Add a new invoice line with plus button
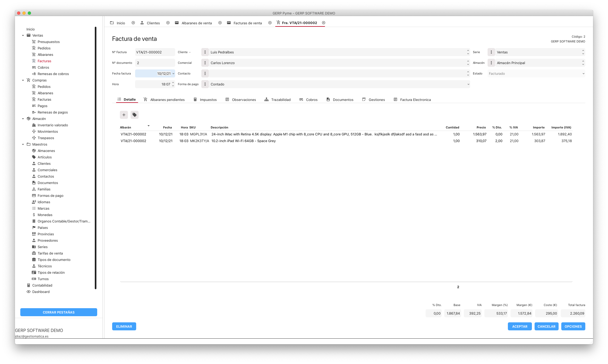The height and width of the screenshot is (364, 608). [x=124, y=115]
